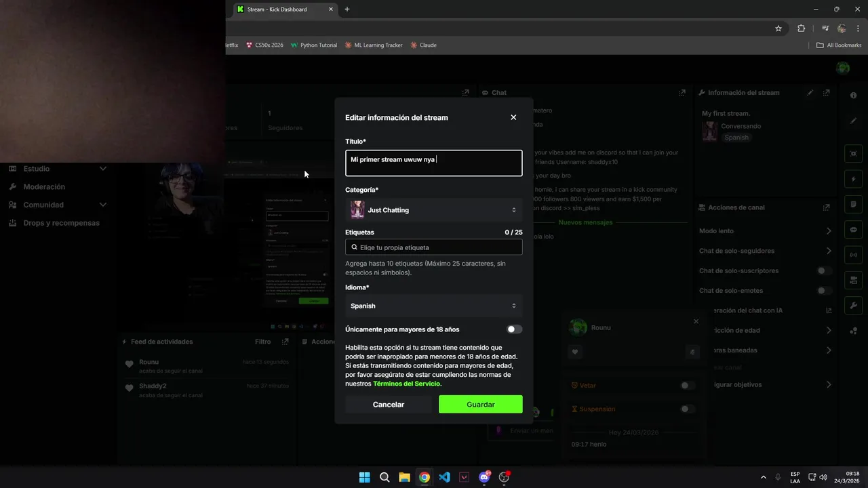Screen dimensions: 868x488
Task: Expand Chat de solo-seguidores option
Action: [829, 251]
